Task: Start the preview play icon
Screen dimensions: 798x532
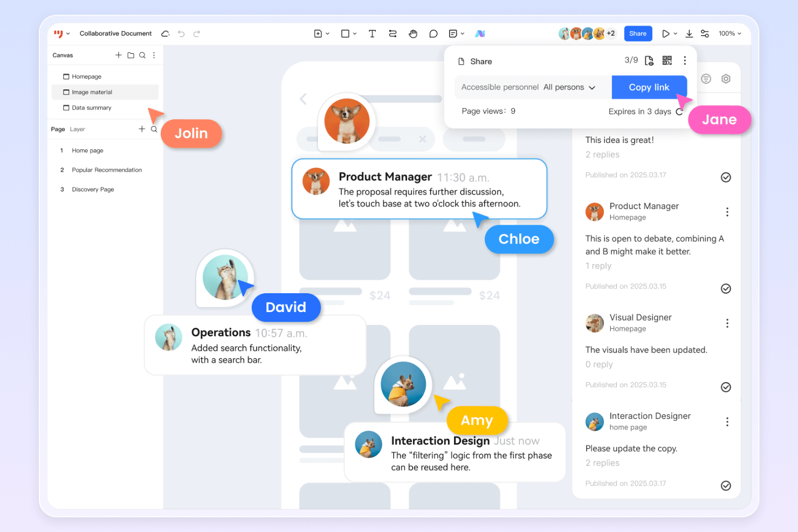Action: [666, 33]
